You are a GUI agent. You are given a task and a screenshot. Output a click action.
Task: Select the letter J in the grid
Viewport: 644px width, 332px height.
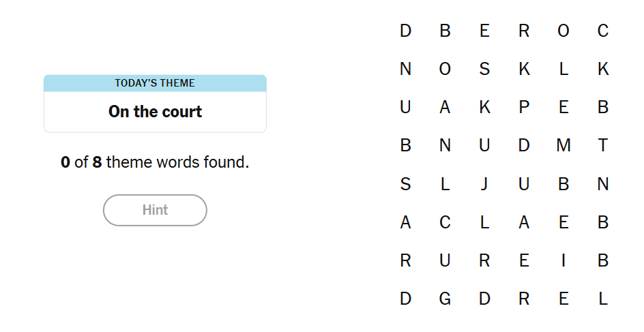[x=484, y=184]
